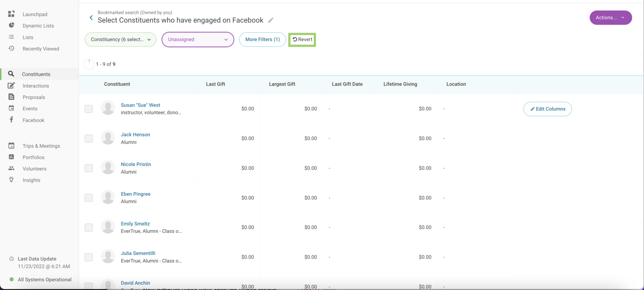Click the Edit Columns button
Screen dimensions: 644x290
click(547, 109)
